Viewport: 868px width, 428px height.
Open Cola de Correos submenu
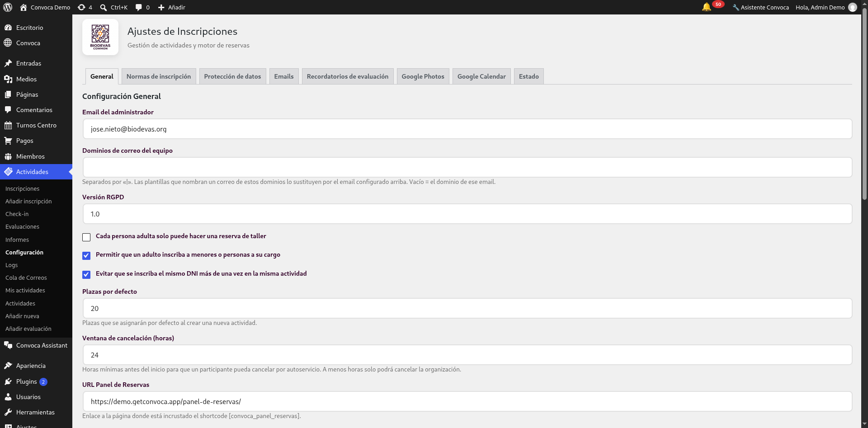tap(26, 277)
